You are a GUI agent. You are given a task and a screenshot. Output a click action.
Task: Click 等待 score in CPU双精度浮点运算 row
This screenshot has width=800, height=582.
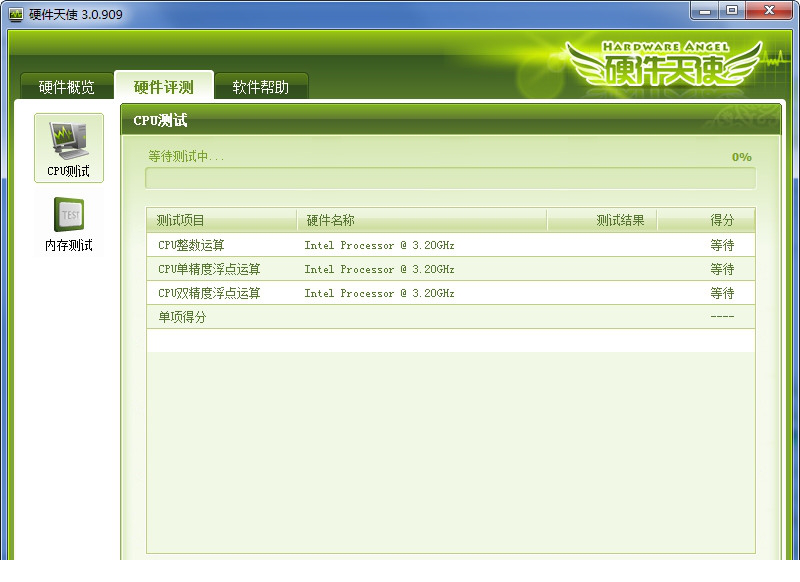[722, 293]
